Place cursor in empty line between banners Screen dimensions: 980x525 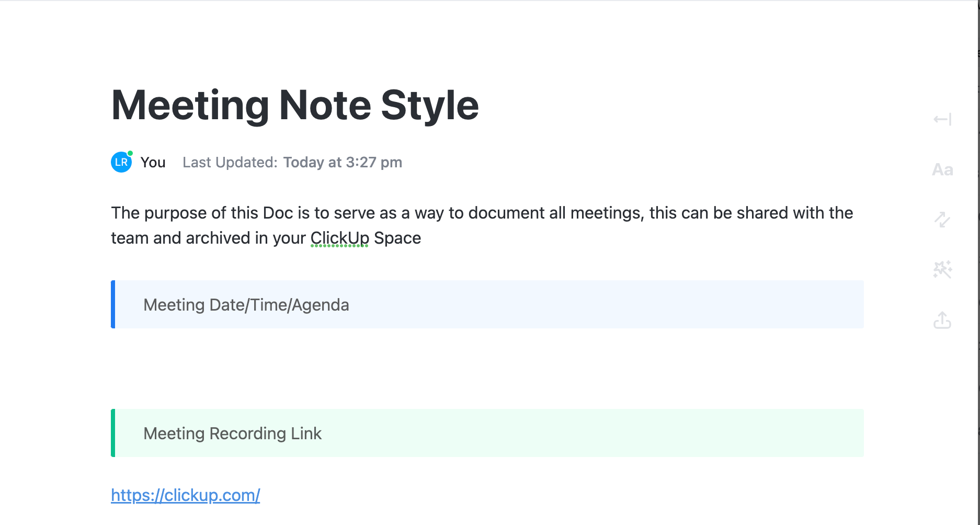(x=366, y=369)
